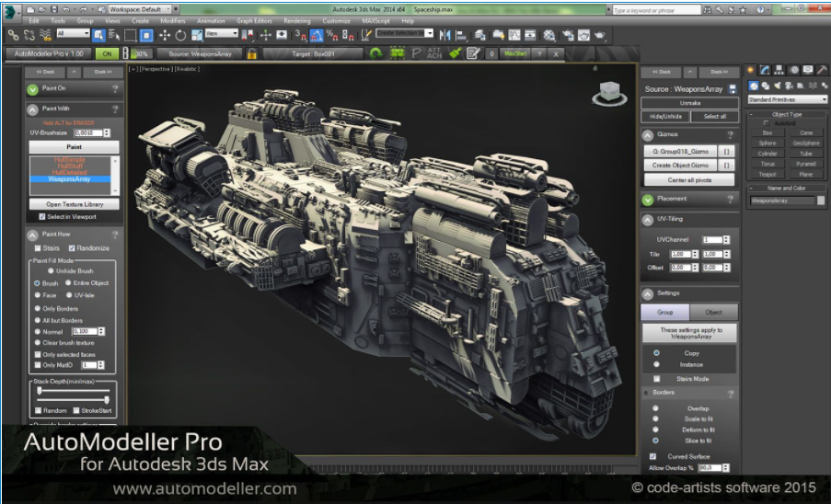The height and width of the screenshot is (504, 831).
Task: Toggle the Angle Snap icon
Action: [x=317, y=35]
